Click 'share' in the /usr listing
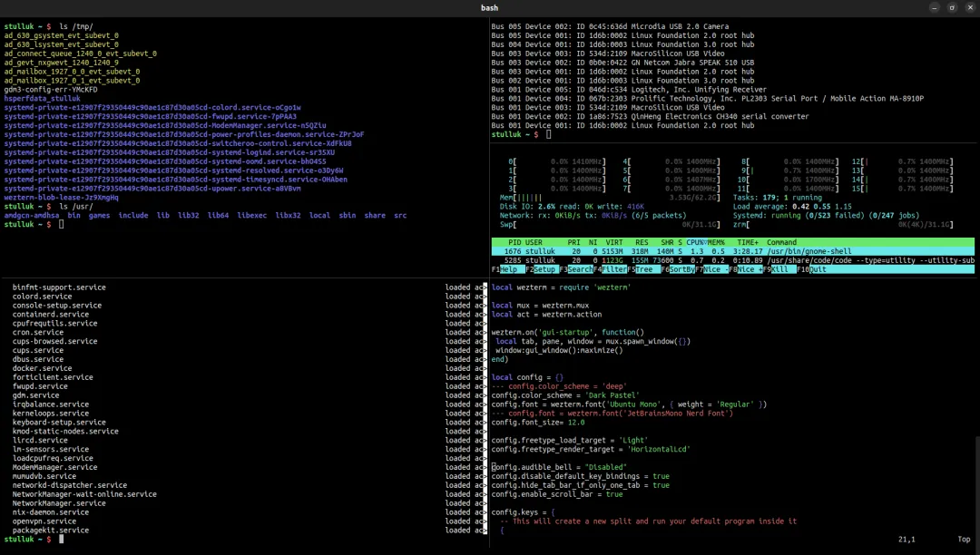This screenshot has height=555, width=980. (375, 216)
